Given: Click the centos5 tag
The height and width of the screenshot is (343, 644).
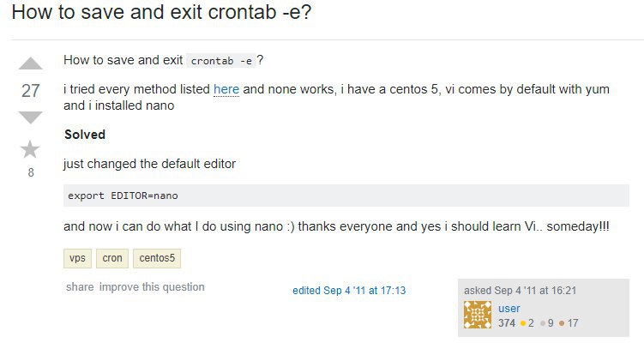Looking at the screenshot, I should (155, 258).
